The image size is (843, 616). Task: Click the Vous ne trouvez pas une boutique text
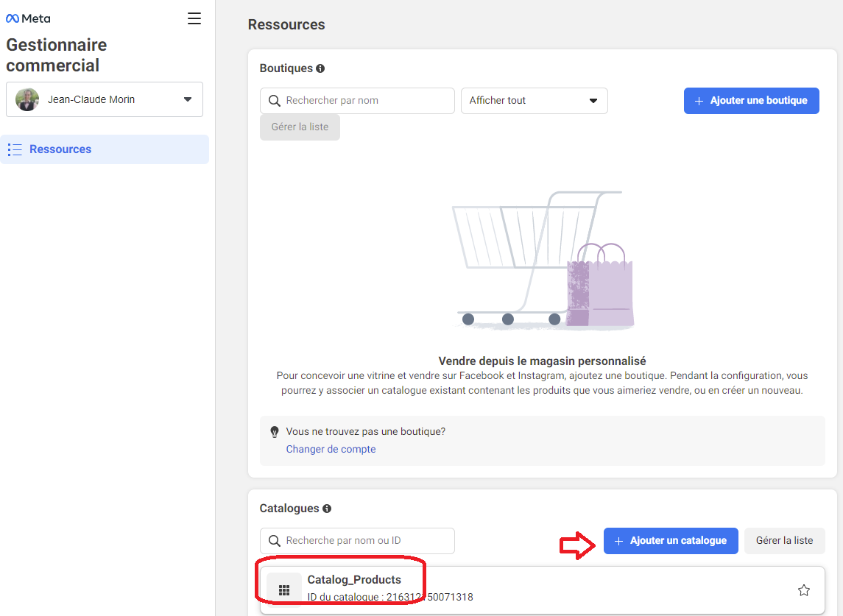pos(366,431)
